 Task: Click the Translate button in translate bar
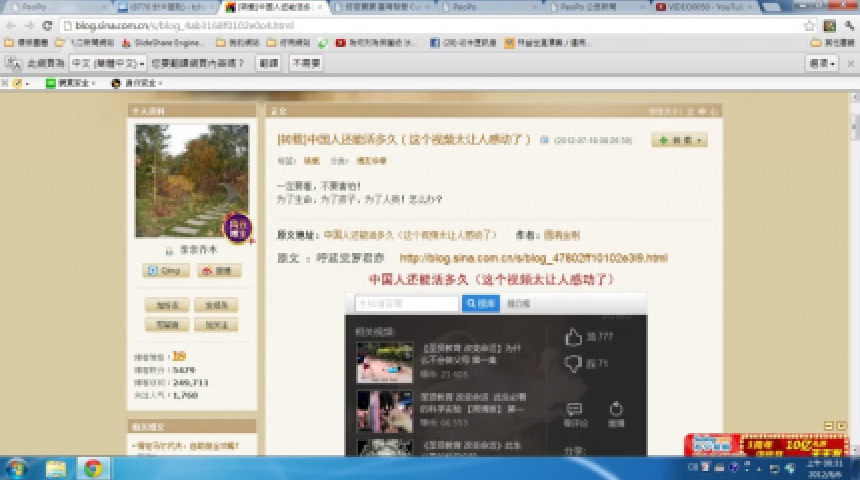click(268, 63)
